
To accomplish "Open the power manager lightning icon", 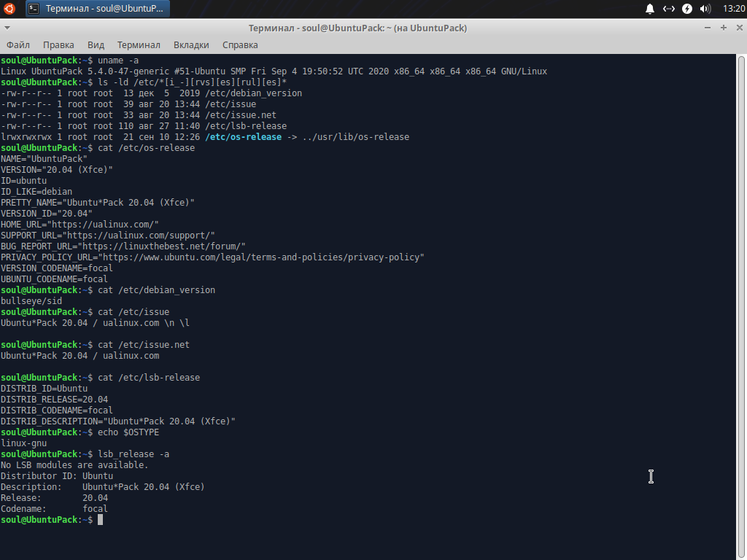I will [687, 9].
